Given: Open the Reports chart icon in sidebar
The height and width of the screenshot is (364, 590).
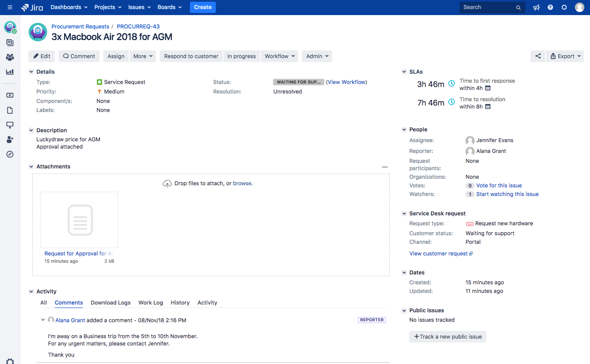Looking at the screenshot, I should [10, 72].
